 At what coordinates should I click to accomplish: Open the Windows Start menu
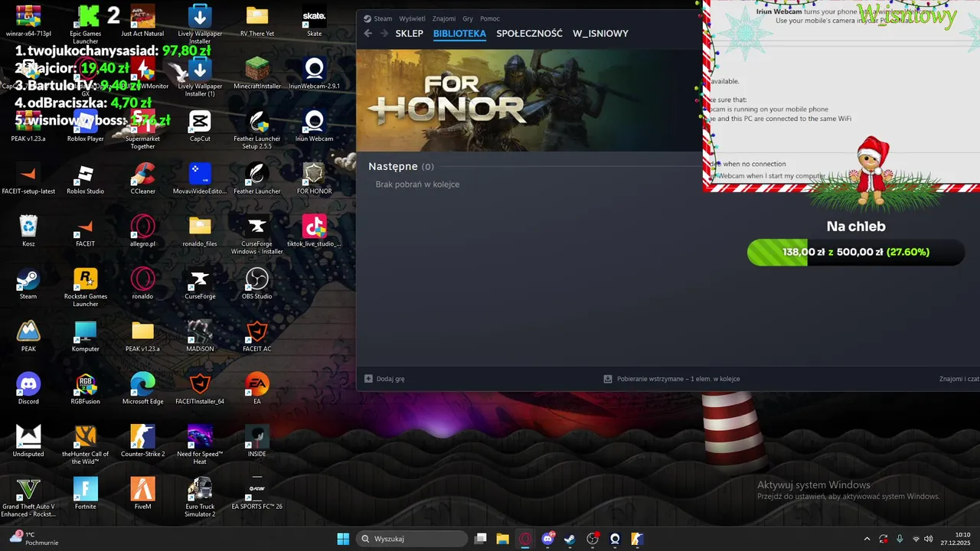[342, 539]
